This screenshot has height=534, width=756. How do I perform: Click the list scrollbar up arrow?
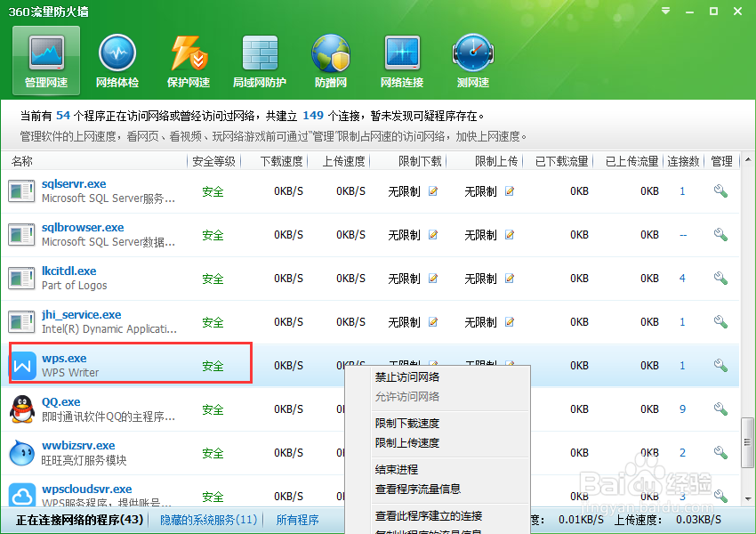[x=748, y=159]
